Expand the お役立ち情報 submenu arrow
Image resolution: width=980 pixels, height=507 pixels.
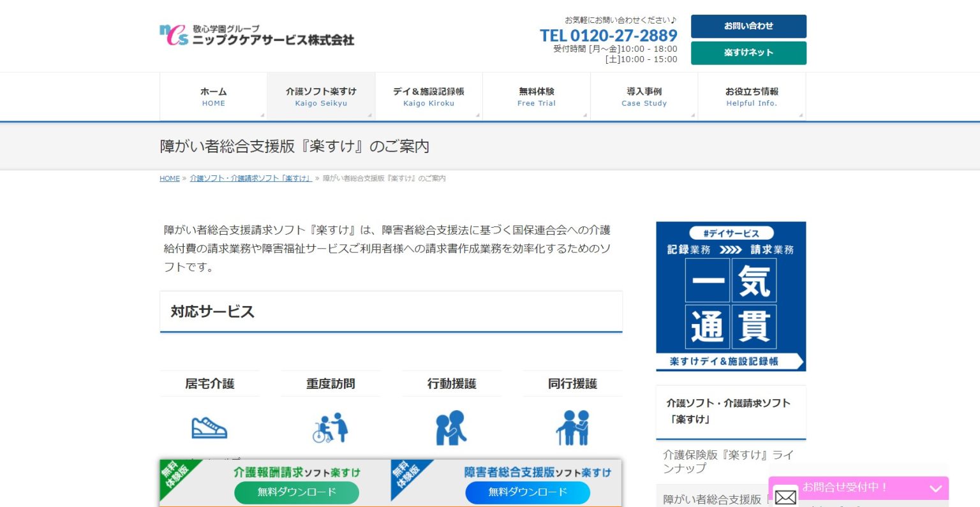[801, 115]
